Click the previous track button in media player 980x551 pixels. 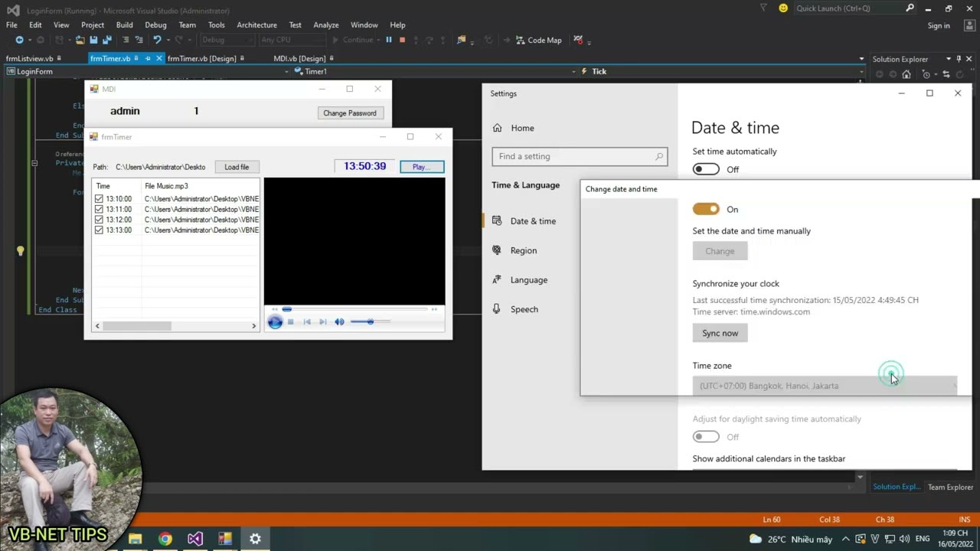[x=307, y=321]
